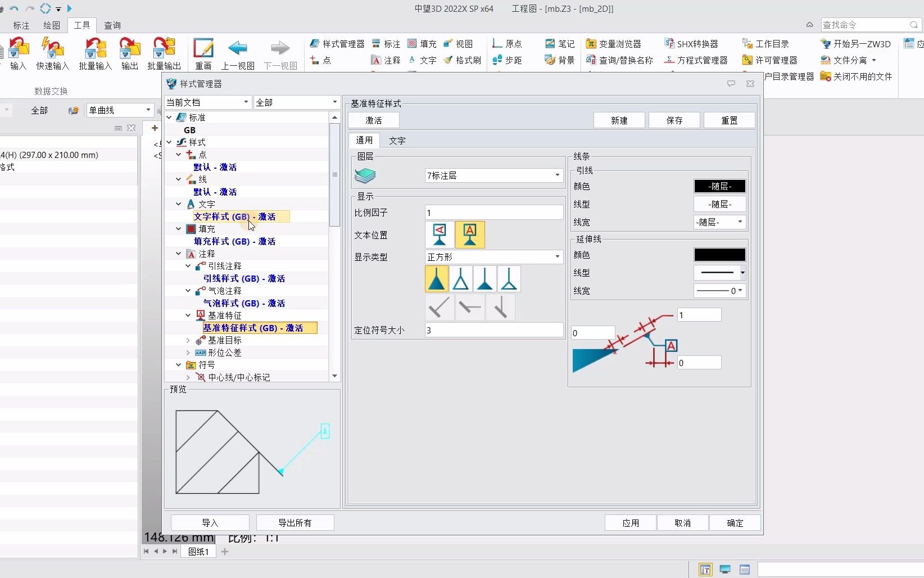Open the 查询 menu
The height and width of the screenshot is (578, 924).
[112, 25]
